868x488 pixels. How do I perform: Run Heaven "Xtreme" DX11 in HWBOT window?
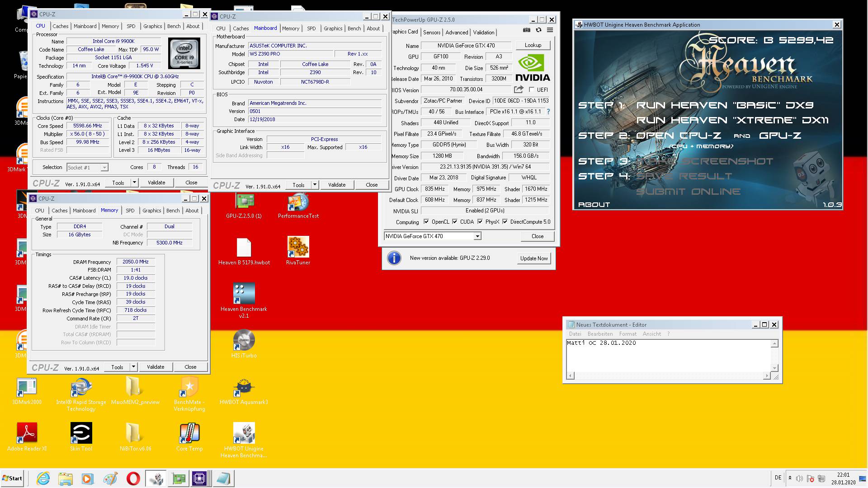732,120
